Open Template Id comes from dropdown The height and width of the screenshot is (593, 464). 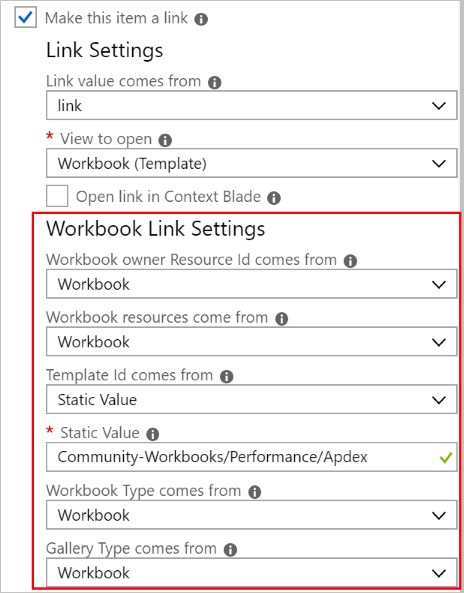(x=251, y=399)
